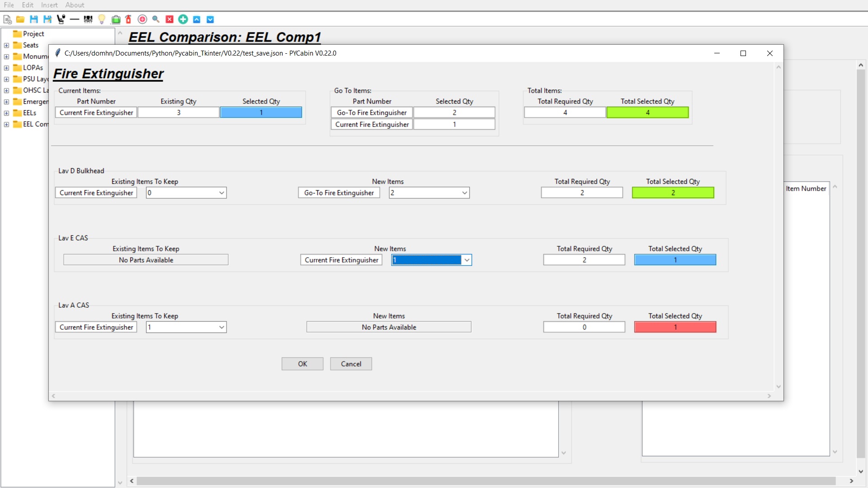Expand Lav A CAS existing items quantity dropdown

pyautogui.click(x=221, y=327)
